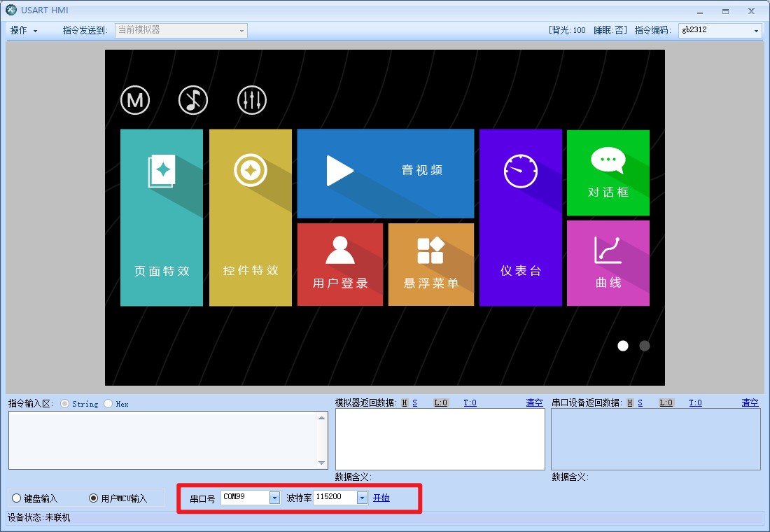Launch the 音视频 play tile

point(385,173)
